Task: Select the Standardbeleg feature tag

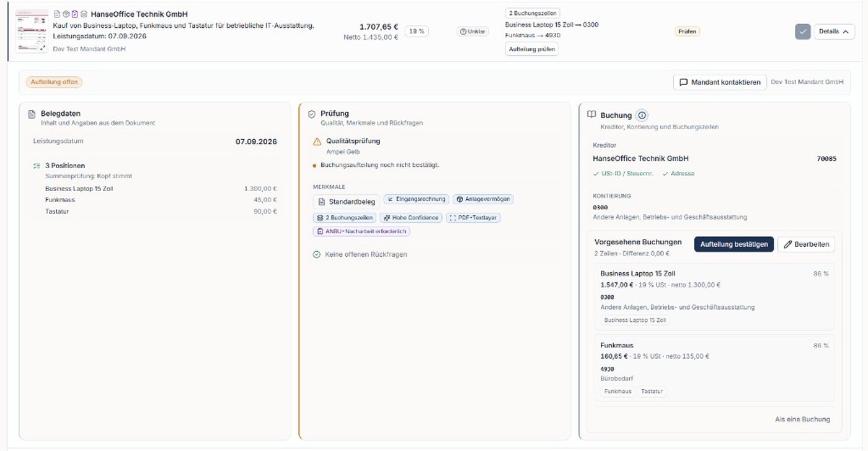Action: click(347, 202)
